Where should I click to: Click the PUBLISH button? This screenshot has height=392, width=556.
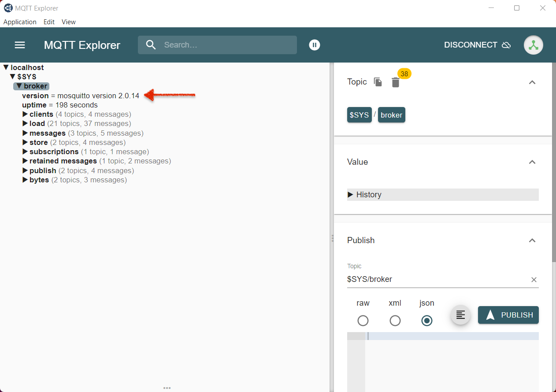point(508,315)
